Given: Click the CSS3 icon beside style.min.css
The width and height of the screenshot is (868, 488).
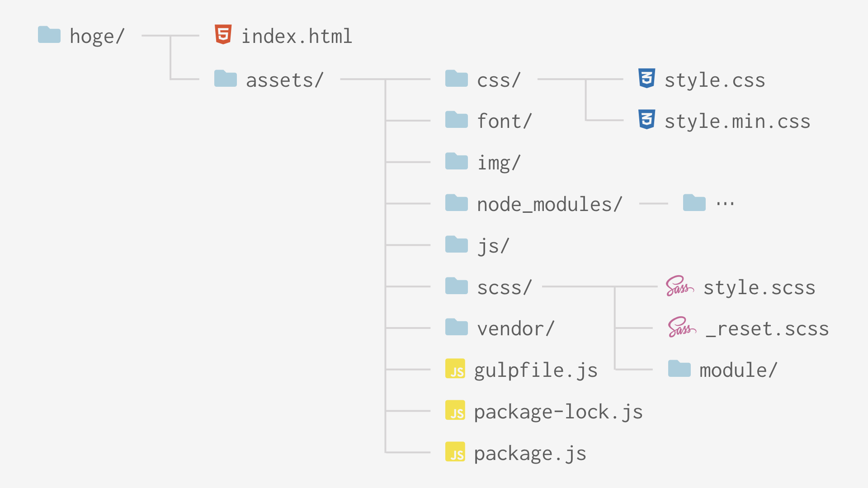Looking at the screenshot, I should click(x=646, y=120).
